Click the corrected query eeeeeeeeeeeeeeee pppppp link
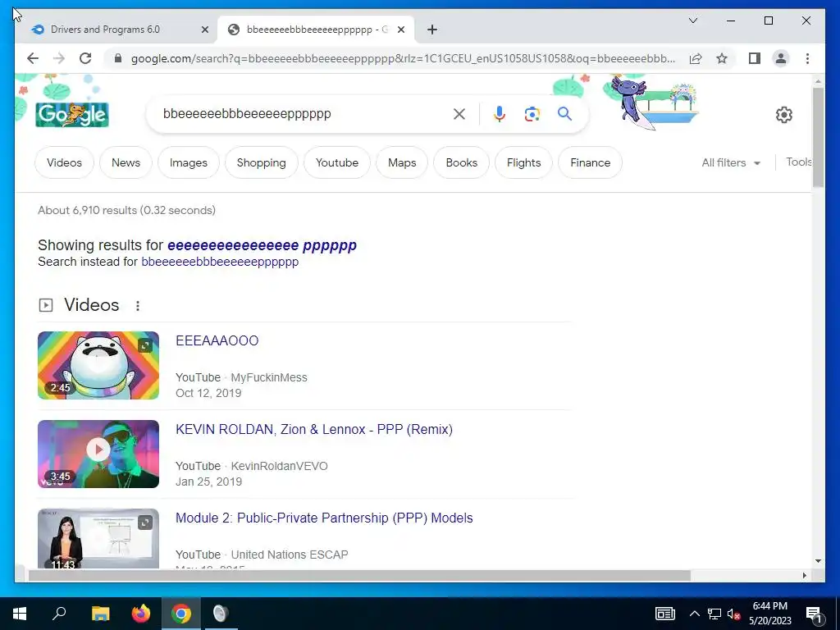Screen dimensions: 840x630 tap(262, 245)
